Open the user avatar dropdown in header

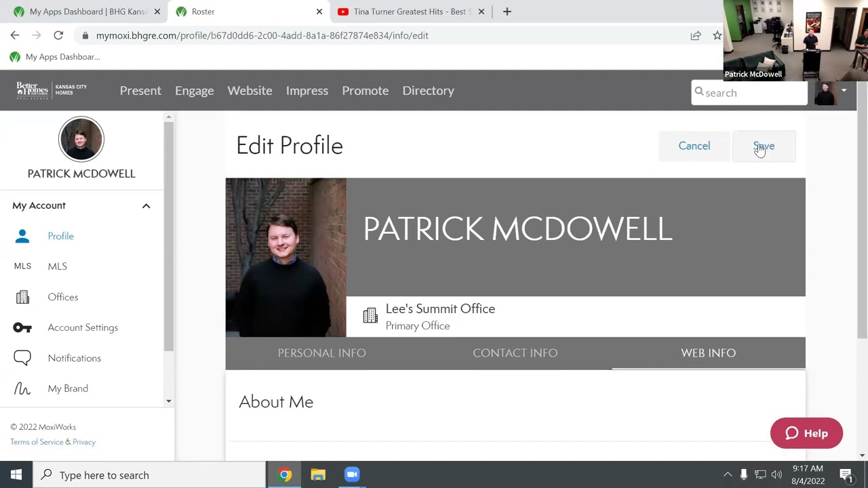click(844, 90)
